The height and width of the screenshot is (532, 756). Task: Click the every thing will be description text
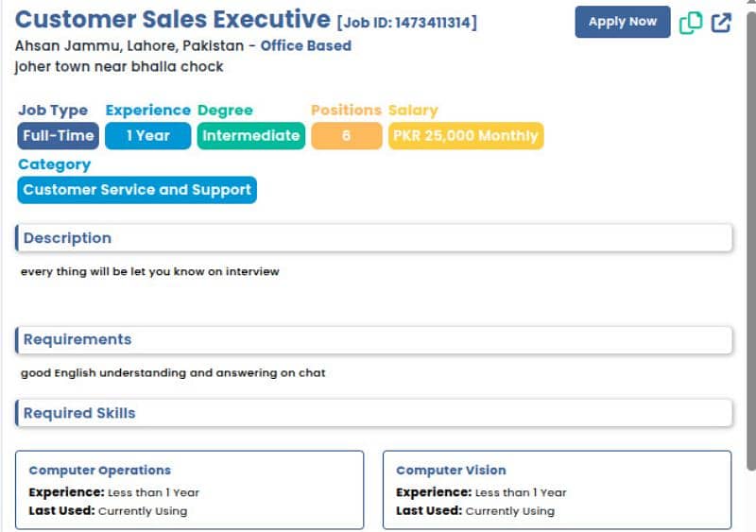point(150,271)
